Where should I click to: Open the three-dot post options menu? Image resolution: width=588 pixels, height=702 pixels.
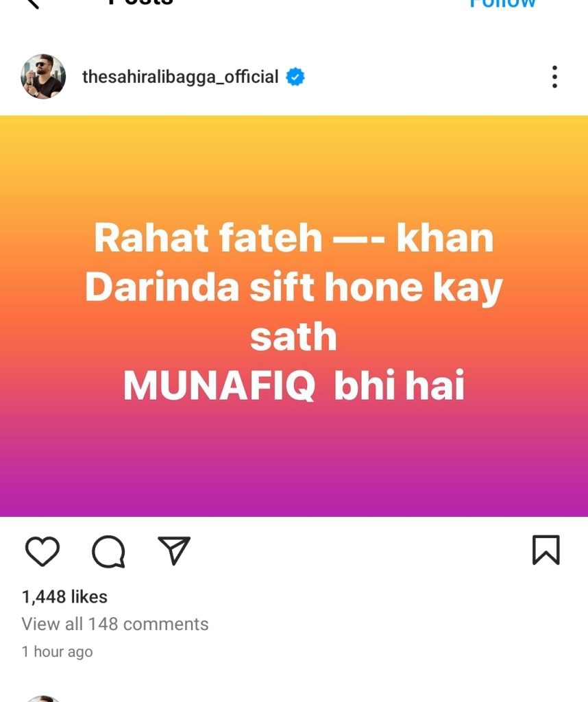point(554,77)
